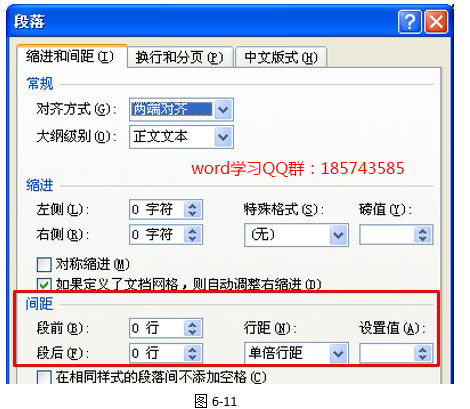Screen dimensions: 470x409
Task: Expand the 大纲级别 dropdown arrow
Action: pos(223,137)
